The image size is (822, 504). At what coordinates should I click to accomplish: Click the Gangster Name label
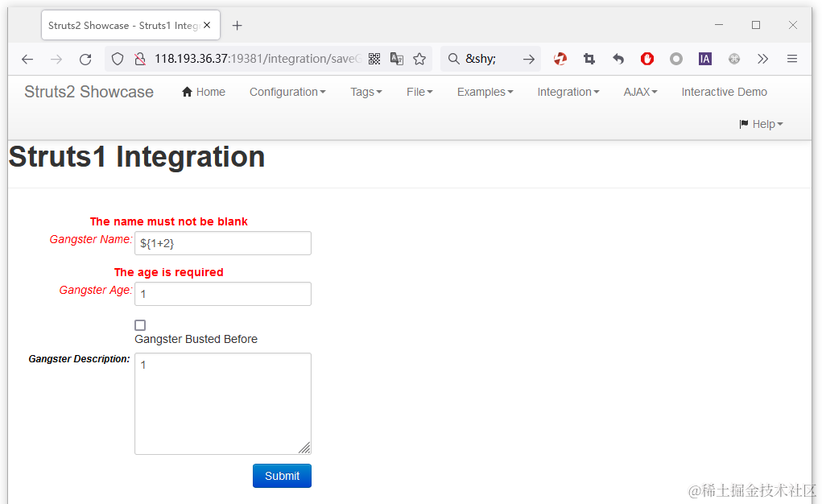(x=91, y=239)
